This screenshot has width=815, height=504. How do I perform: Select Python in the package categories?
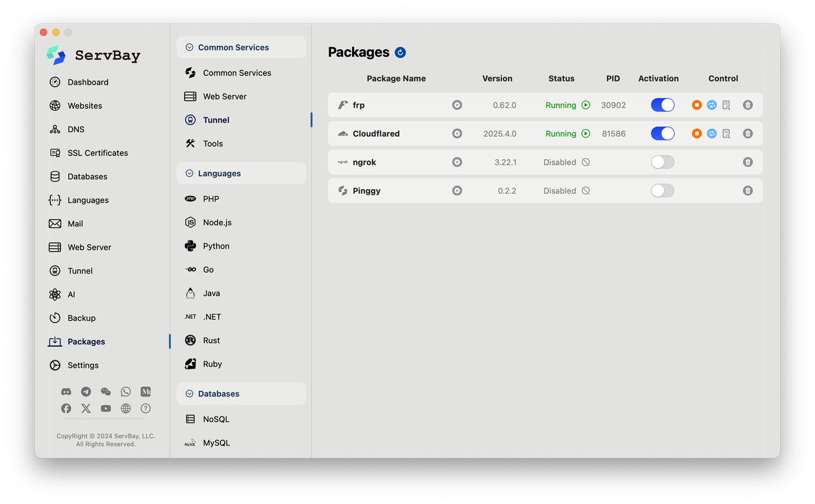pos(216,246)
